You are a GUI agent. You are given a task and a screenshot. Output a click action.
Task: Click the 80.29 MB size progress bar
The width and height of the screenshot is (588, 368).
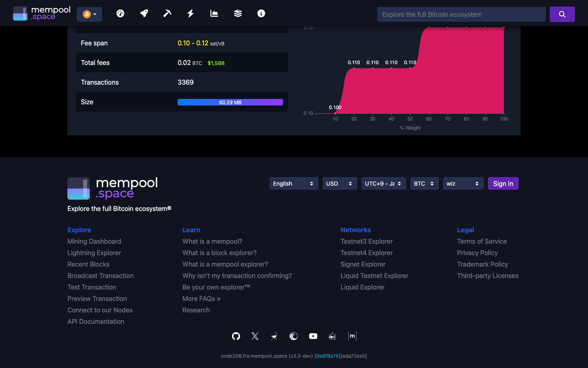coord(230,102)
